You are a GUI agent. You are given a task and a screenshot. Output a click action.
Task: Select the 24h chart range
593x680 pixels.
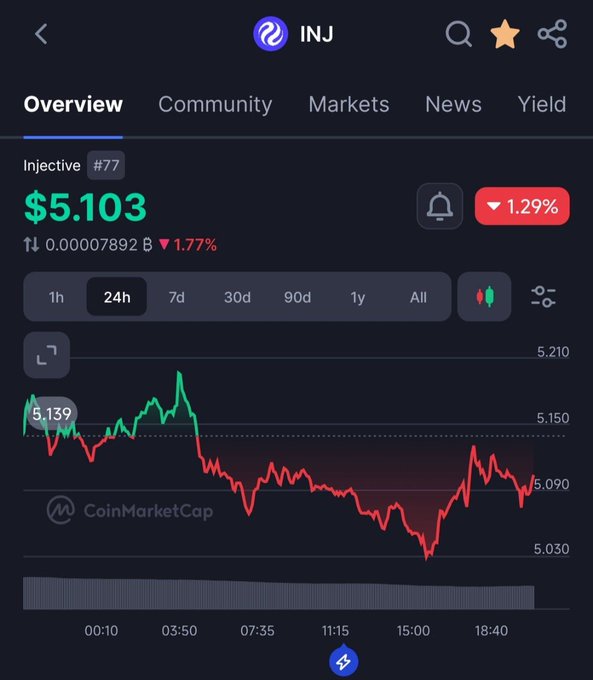(117, 297)
